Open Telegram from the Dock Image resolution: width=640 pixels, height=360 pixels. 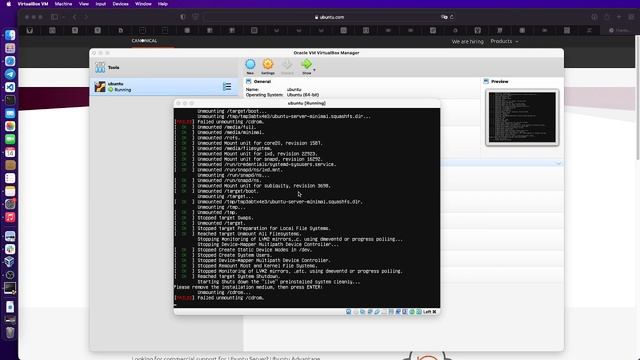coord(10,74)
